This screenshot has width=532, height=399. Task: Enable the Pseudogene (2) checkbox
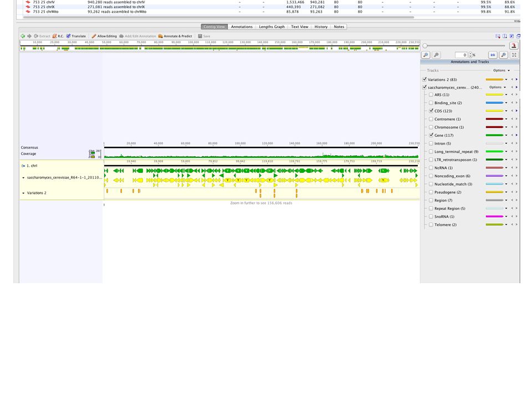(431, 192)
